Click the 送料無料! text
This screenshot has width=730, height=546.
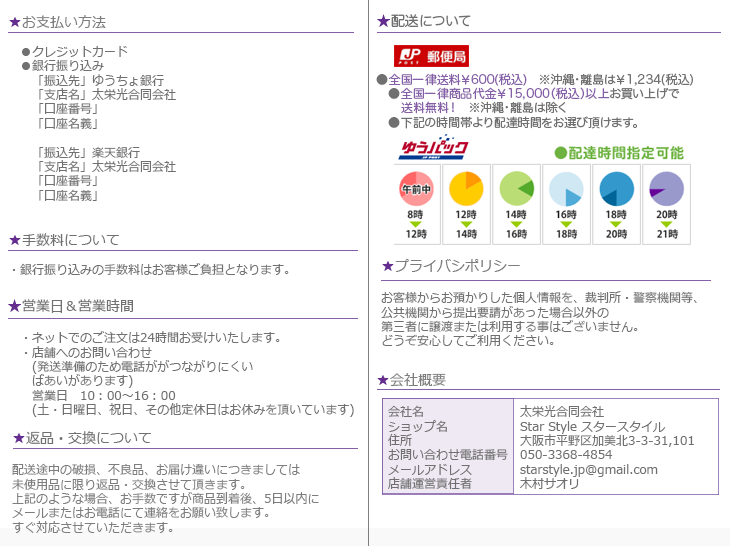(429, 108)
